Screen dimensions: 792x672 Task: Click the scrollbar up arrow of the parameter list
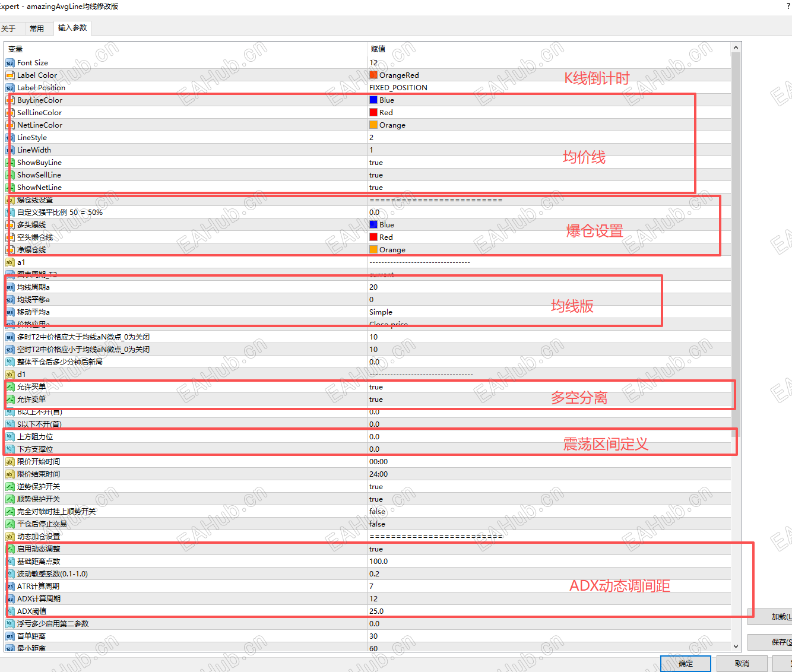[x=736, y=47]
